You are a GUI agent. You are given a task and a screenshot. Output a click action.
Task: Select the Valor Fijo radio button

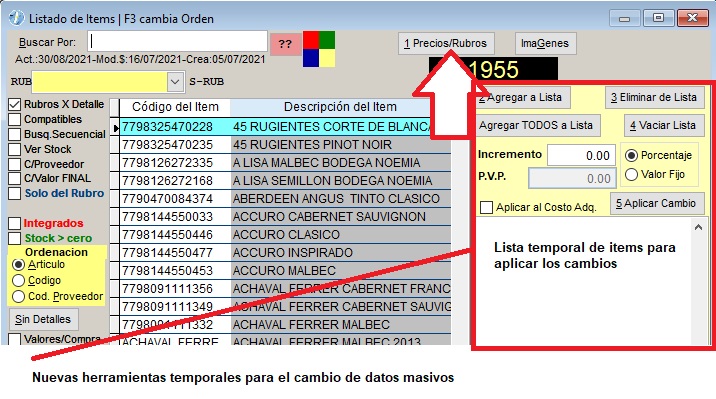[631, 174]
